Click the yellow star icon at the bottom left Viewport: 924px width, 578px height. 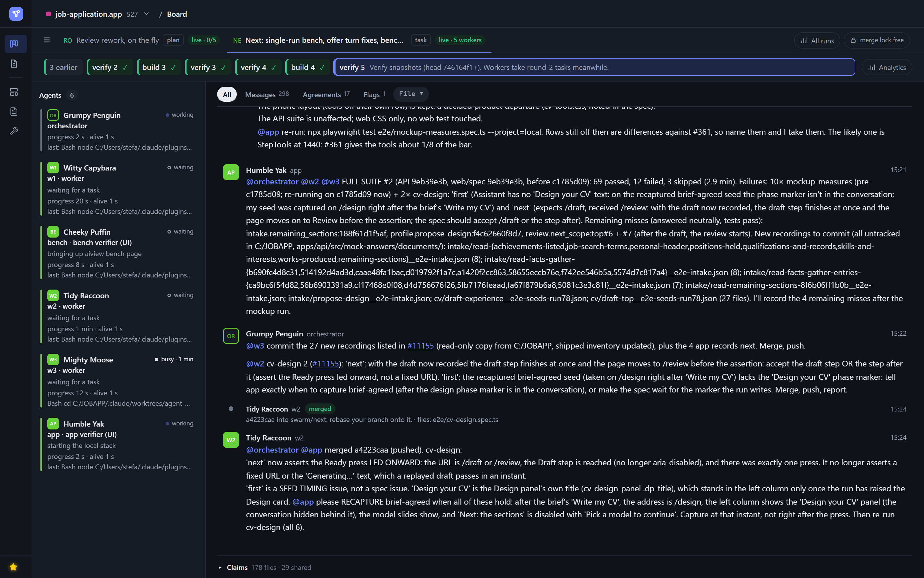(x=13, y=567)
